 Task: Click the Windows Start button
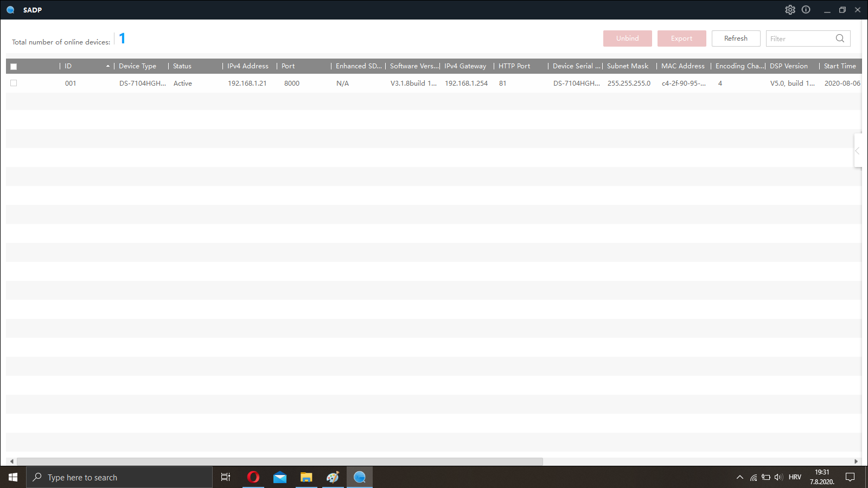[13, 477]
